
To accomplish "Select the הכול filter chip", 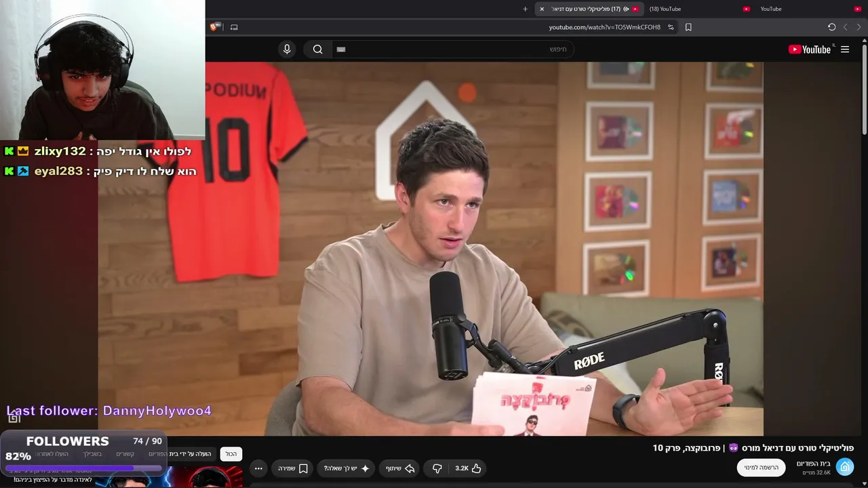I will point(231,453).
